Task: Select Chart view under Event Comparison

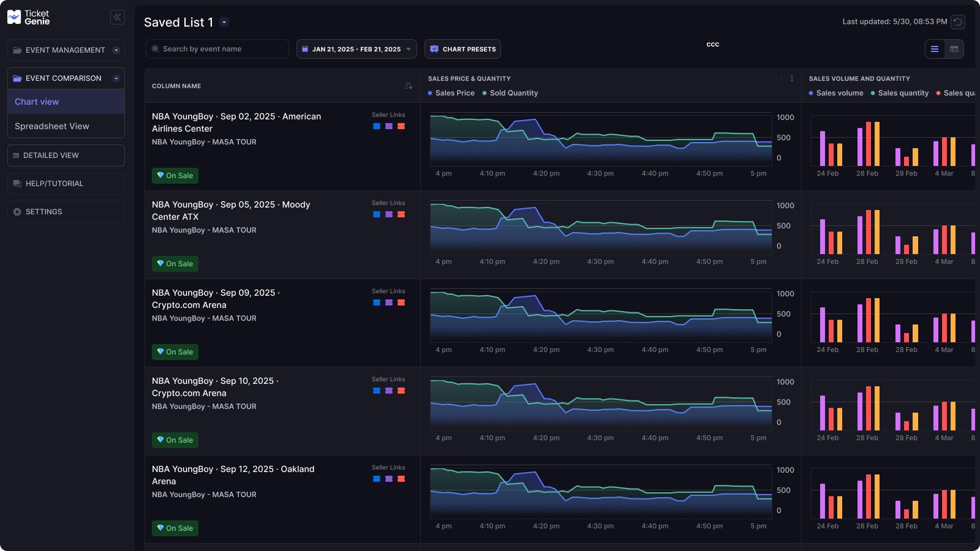Action: click(37, 101)
